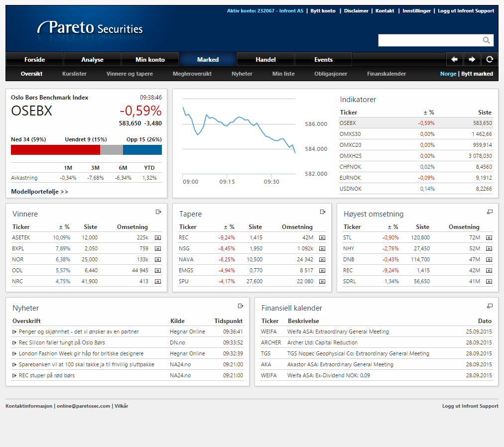Viewport: 504px width, 447px height.
Task: Open 'Archer Ltd: Capital Reduction' calendar entry
Action: tap(322, 342)
